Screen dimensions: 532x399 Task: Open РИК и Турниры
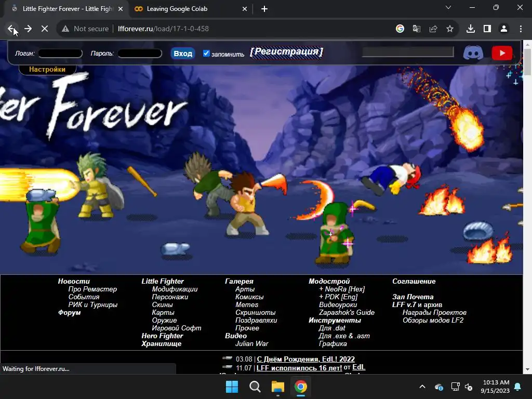[92, 304]
